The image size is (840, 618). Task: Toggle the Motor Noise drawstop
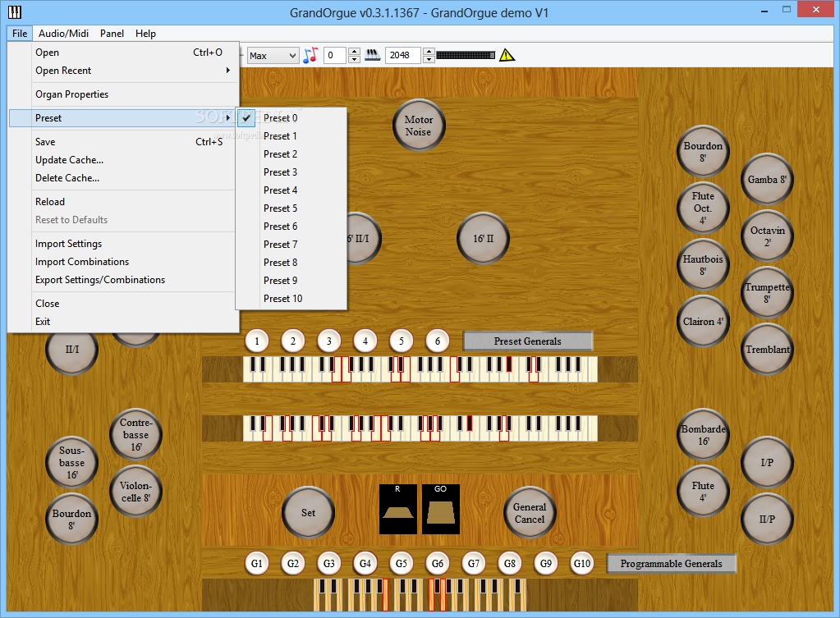pyautogui.click(x=419, y=126)
